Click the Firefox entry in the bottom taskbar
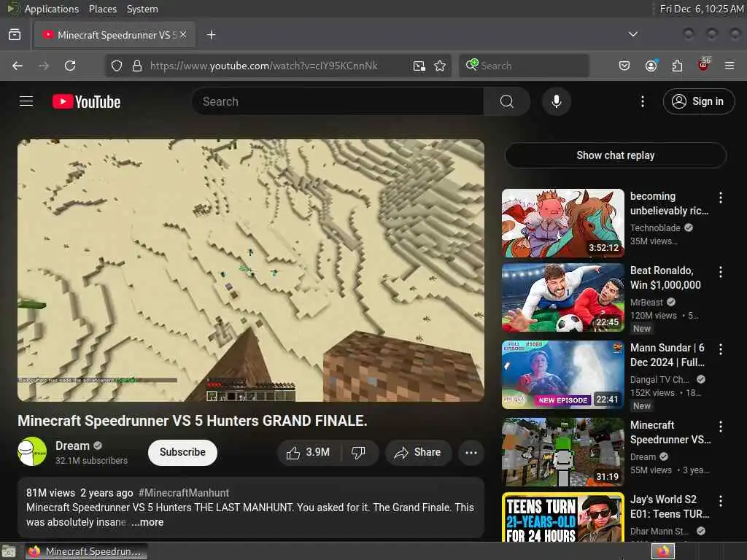Screen dimensions: 747x560 [86, 551]
